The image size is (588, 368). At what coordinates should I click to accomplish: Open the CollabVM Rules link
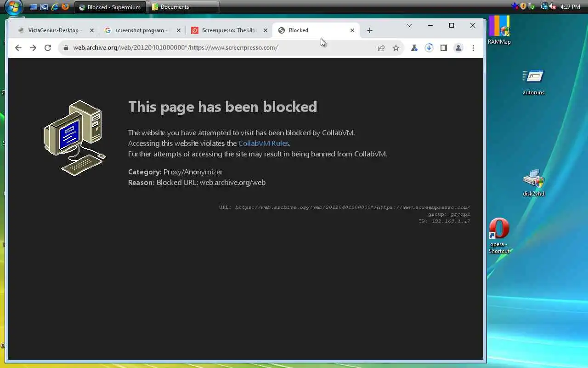click(x=264, y=144)
